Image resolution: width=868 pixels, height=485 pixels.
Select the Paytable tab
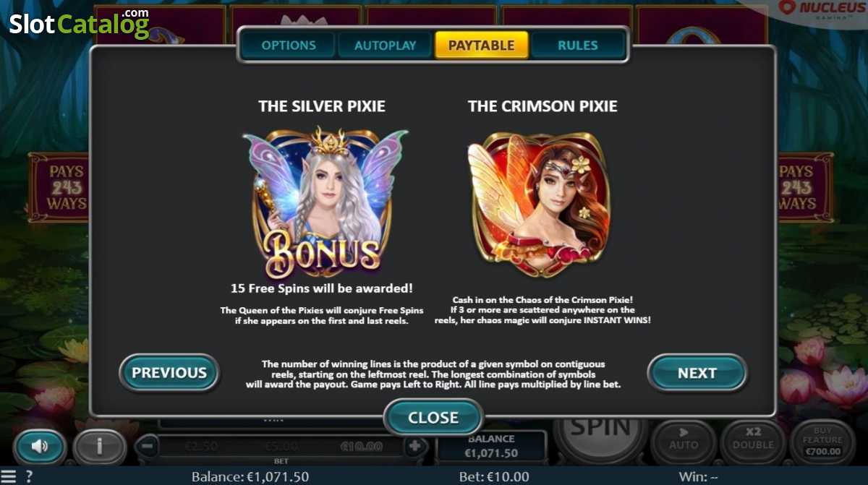(x=482, y=45)
